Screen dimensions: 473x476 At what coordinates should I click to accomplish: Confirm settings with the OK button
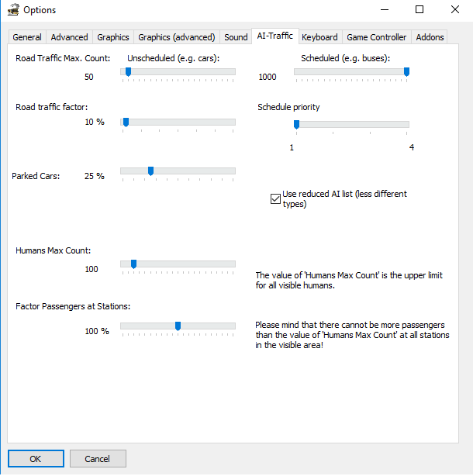(36, 459)
